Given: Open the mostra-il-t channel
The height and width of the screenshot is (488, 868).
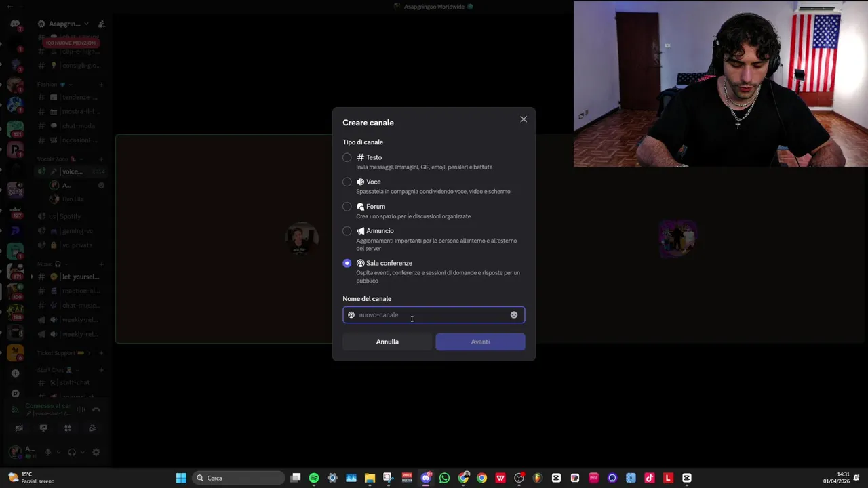Looking at the screenshot, I should coord(71,111).
